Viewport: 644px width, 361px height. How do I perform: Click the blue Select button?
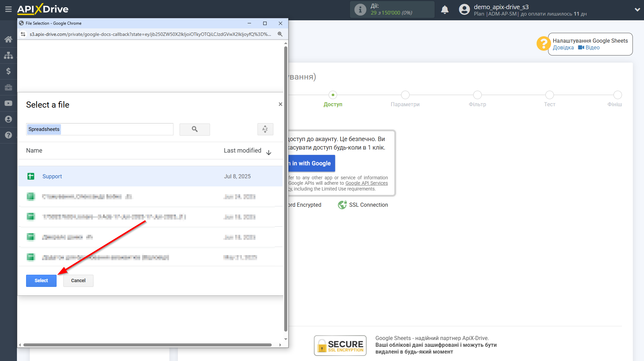[41, 281]
